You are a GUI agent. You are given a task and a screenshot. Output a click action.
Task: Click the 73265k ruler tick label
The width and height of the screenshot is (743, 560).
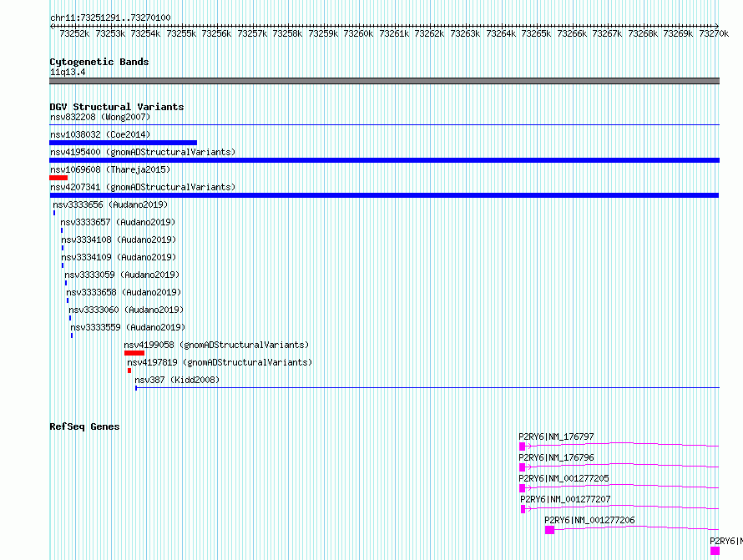tap(536, 33)
